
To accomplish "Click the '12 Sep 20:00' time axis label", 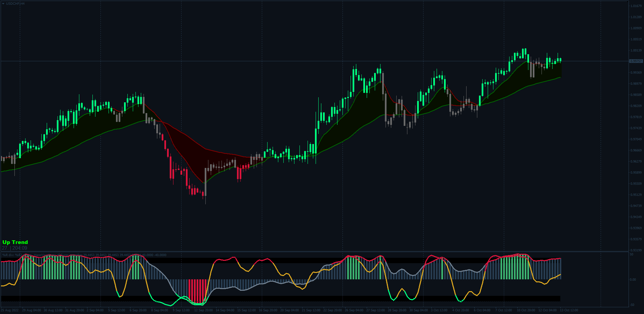I will tap(203, 310).
